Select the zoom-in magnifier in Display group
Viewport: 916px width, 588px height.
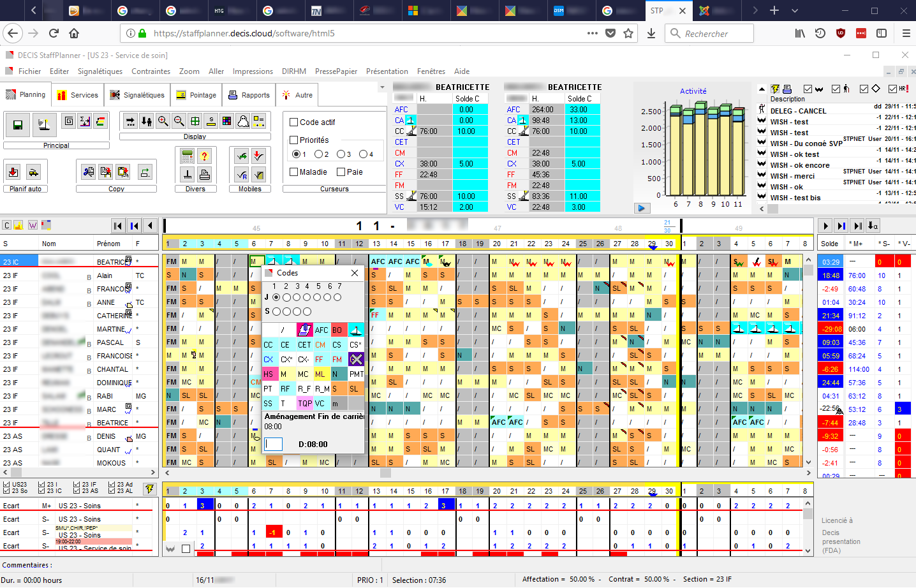pyautogui.click(x=163, y=121)
